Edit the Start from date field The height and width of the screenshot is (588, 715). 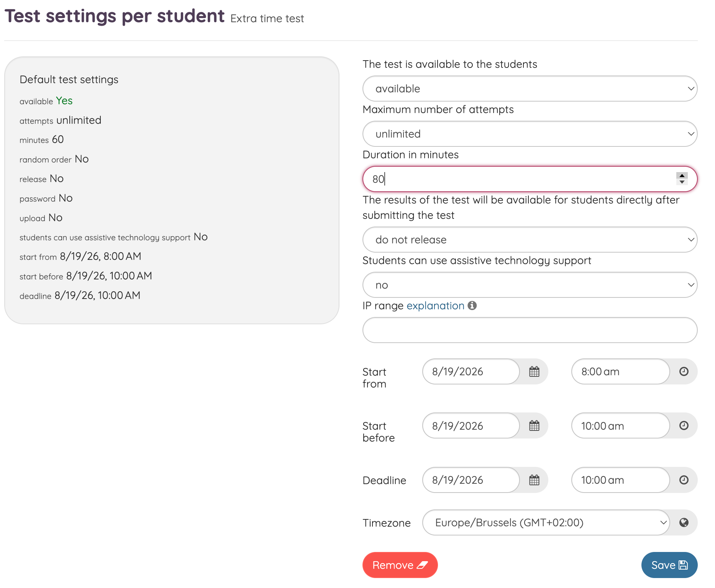point(471,371)
